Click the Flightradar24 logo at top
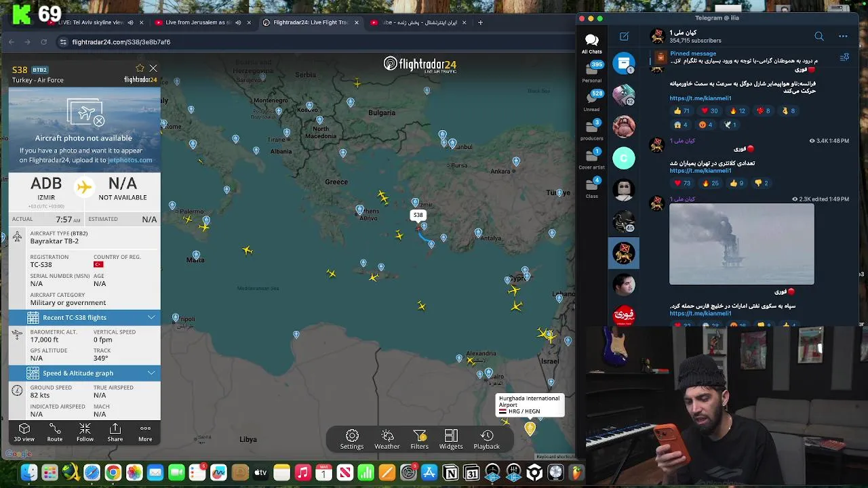 tap(420, 65)
